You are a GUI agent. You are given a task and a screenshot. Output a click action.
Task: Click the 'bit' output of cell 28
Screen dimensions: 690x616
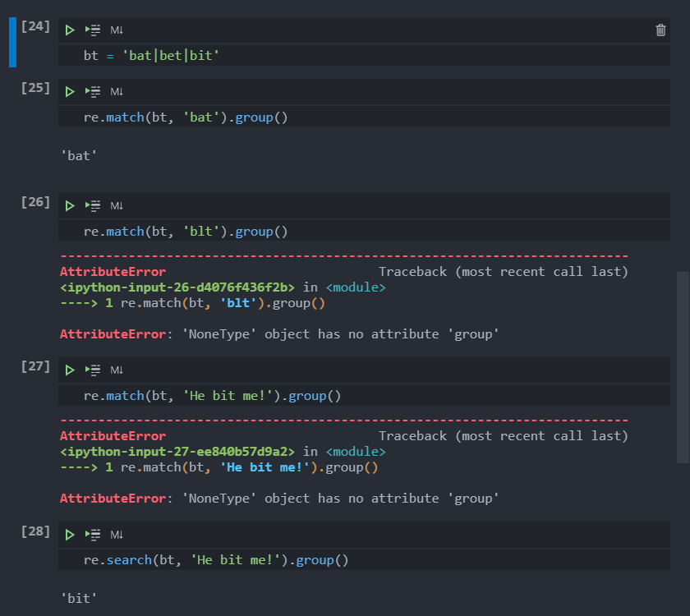click(x=79, y=599)
